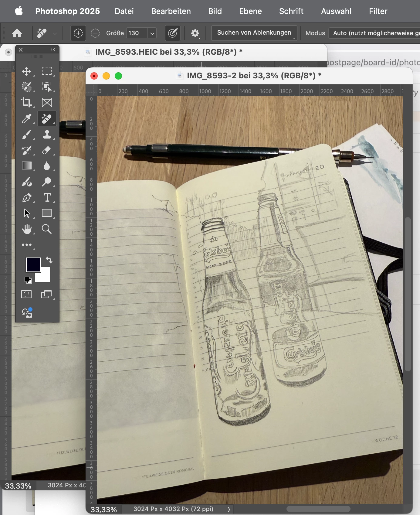Click the horizontal scrollbar of IMG_8593-2
420x515 pixels.
coord(318,509)
